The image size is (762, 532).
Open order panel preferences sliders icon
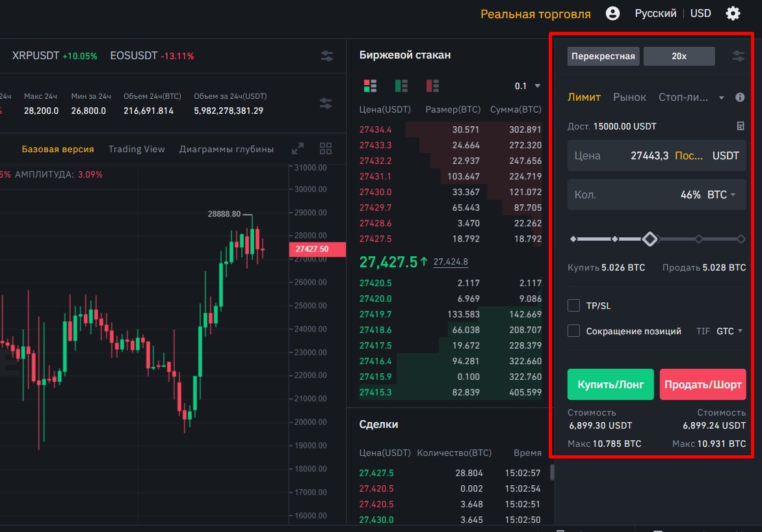(739, 56)
